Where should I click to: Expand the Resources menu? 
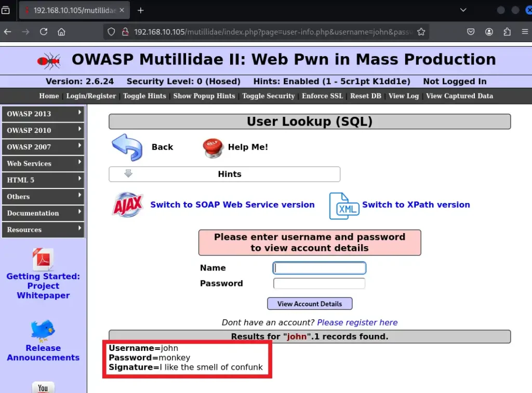click(x=43, y=230)
